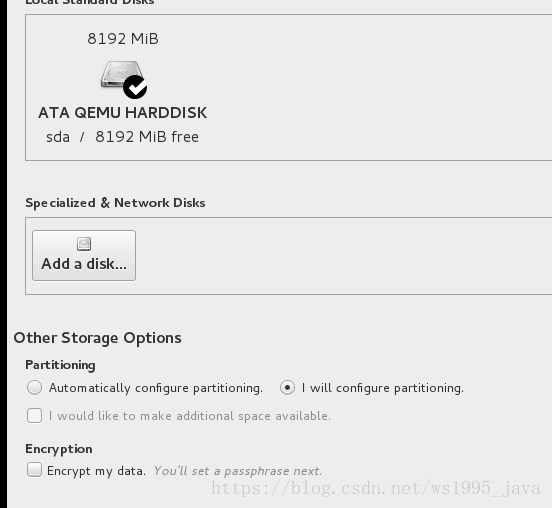Viewport: 552px width, 508px height.
Task: Click the Other Storage Options heading
Action: tap(98, 338)
